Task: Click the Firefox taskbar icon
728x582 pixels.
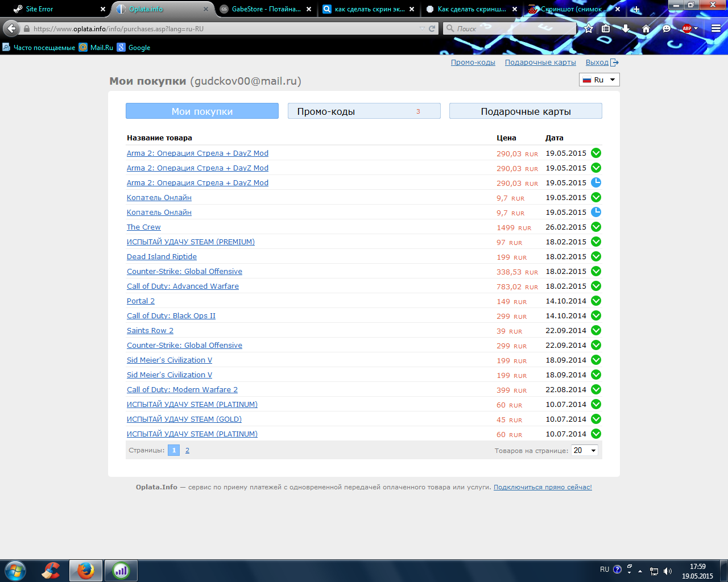Action: pos(86,571)
